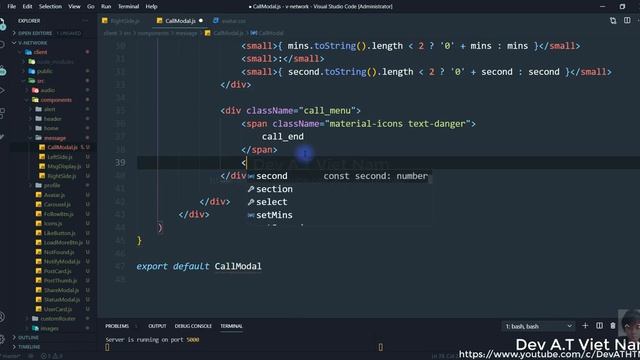Open Explorer more actions ellipsis
This screenshot has height=360, width=640.
coord(85,20)
